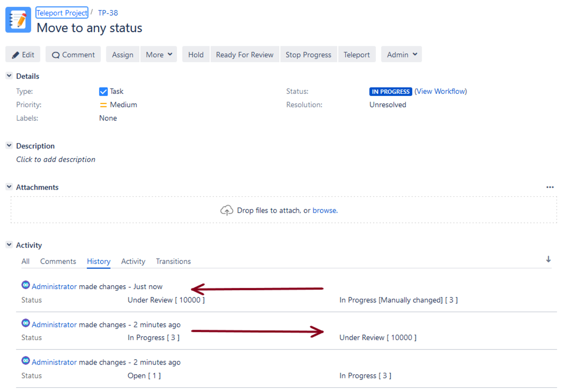The width and height of the screenshot is (564, 392).
Task: Click the Medium priority icon
Action: click(103, 105)
